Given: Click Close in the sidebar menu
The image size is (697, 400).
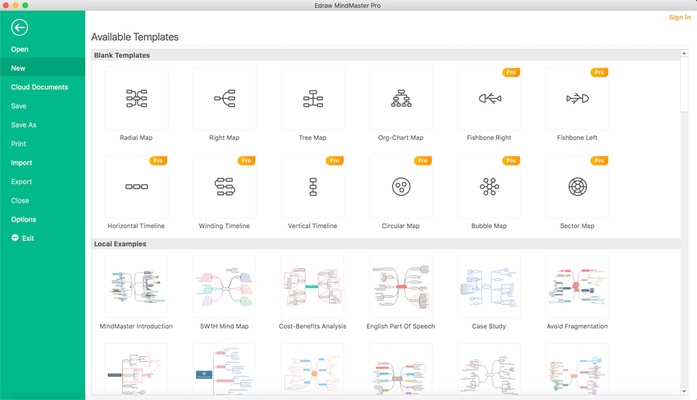Looking at the screenshot, I should tap(20, 200).
